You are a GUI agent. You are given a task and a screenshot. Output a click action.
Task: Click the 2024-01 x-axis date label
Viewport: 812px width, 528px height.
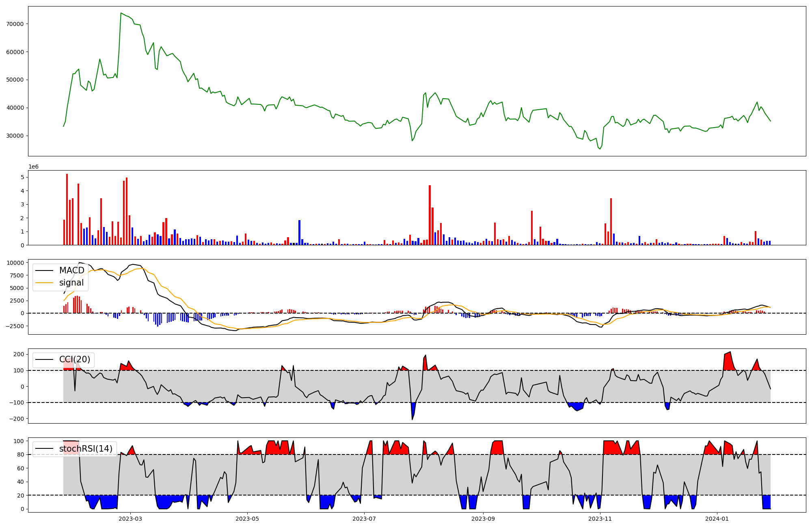(x=717, y=519)
